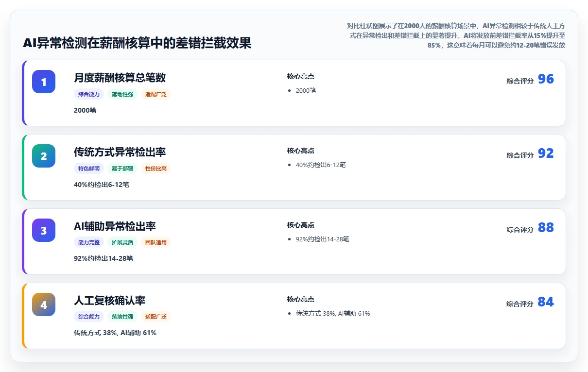The image size is (588, 372).
Task: Click the number 4 badge icon
Action: tap(44, 304)
